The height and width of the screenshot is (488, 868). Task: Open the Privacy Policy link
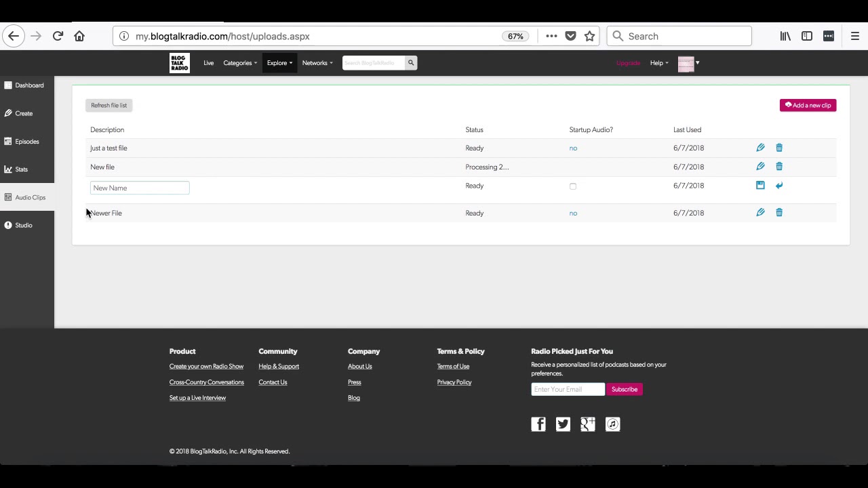(454, 382)
